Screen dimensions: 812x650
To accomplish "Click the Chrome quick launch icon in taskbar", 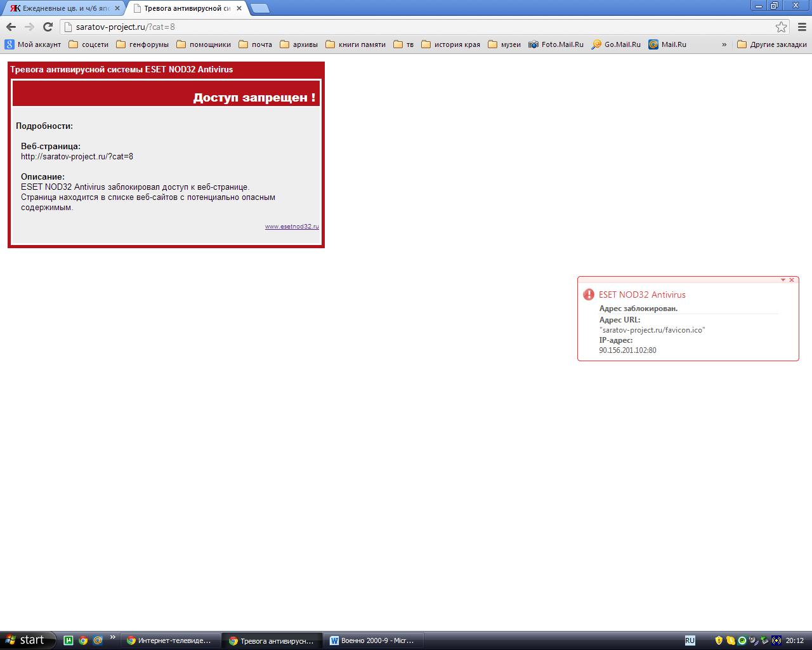I will (83, 640).
